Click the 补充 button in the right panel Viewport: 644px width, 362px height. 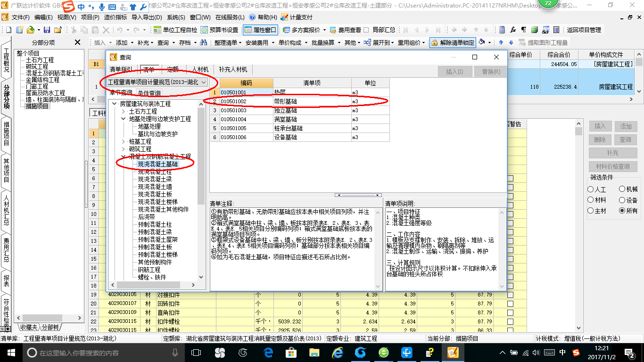pos(612,153)
